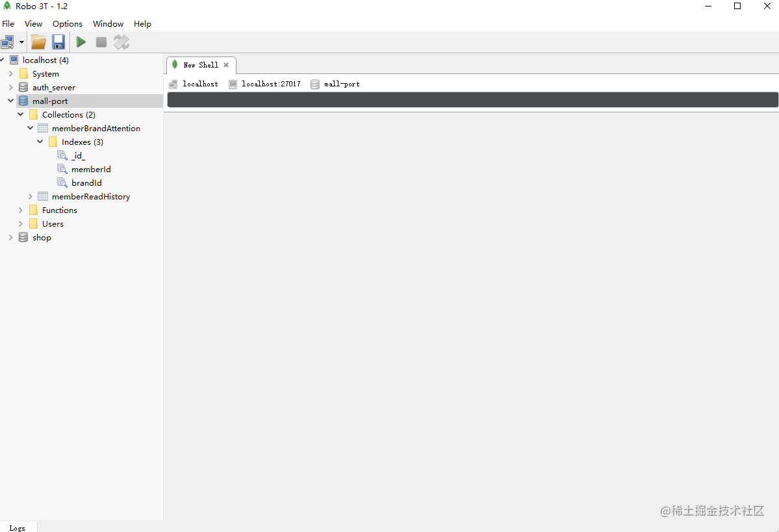Save script with the floppy disk icon
The width and height of the screenshot is (779, 532).
point(58,42)
